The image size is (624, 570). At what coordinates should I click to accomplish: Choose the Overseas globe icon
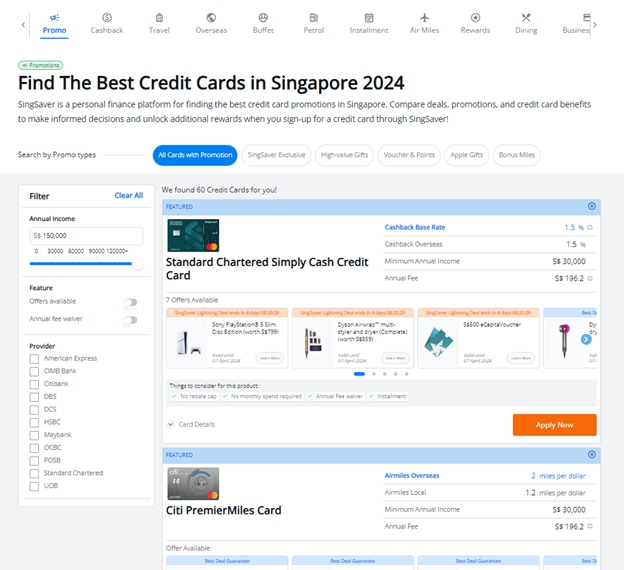click(x=211, y=18)
